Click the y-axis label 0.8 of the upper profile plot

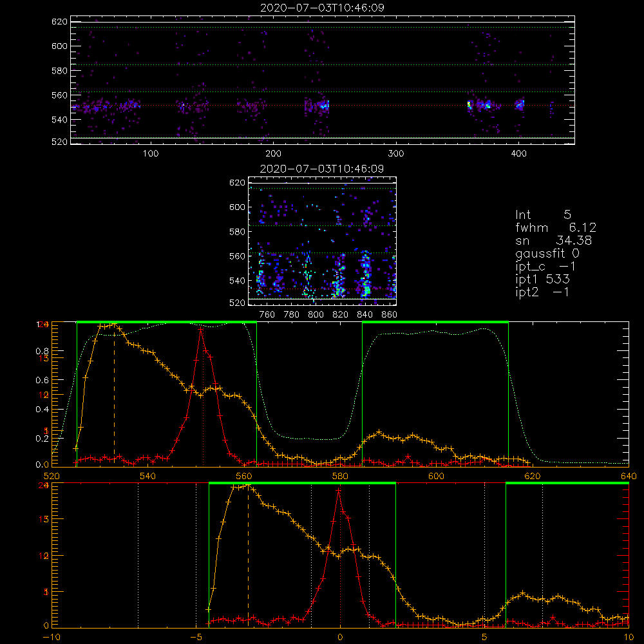(x=43, y=351)
